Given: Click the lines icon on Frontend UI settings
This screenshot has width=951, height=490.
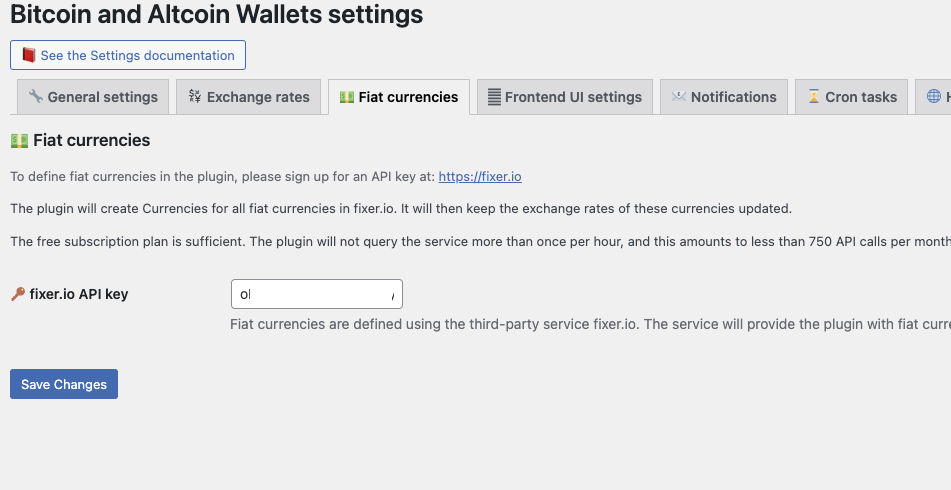Looking at the screenshot, I should [x=494, y=97].
